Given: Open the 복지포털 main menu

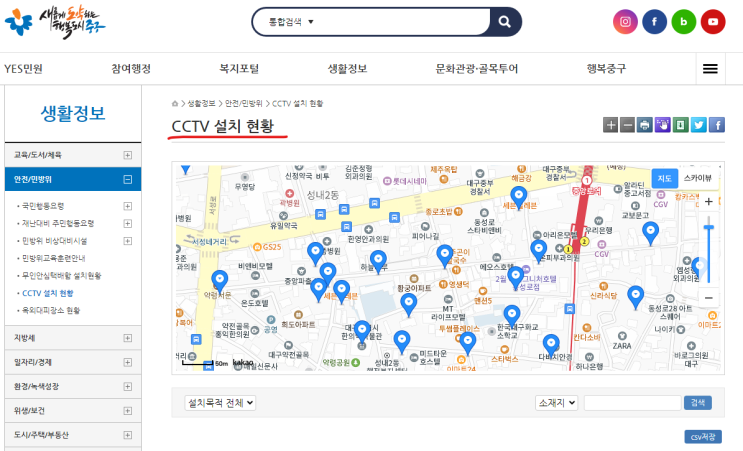Looking at the screenshot, I should tap(239, 69).
